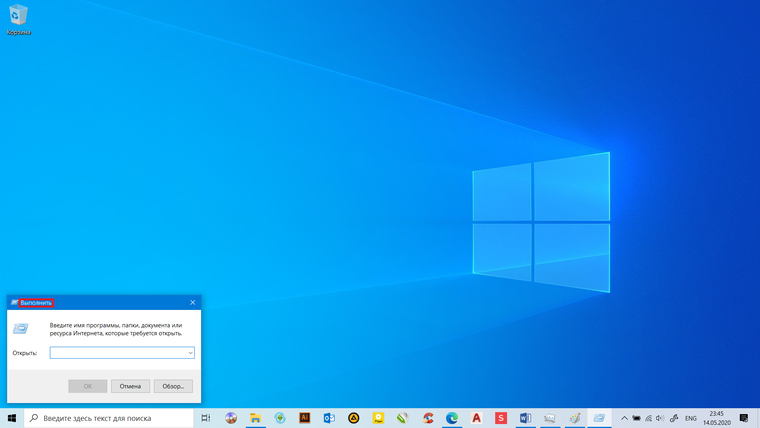Launch the AIMP player icon
This screenshot has width=760, height=428.
click(354, 418)
